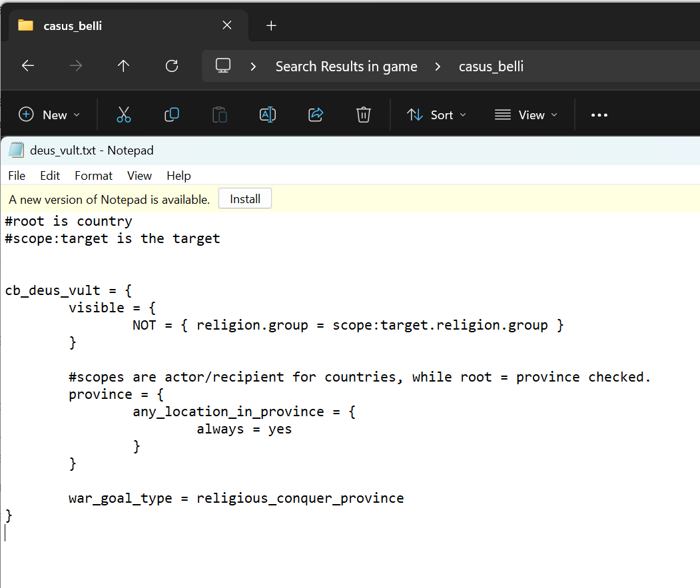Click the Cut scissors icon
Screen dimensions: 700x588
[124, 115]
